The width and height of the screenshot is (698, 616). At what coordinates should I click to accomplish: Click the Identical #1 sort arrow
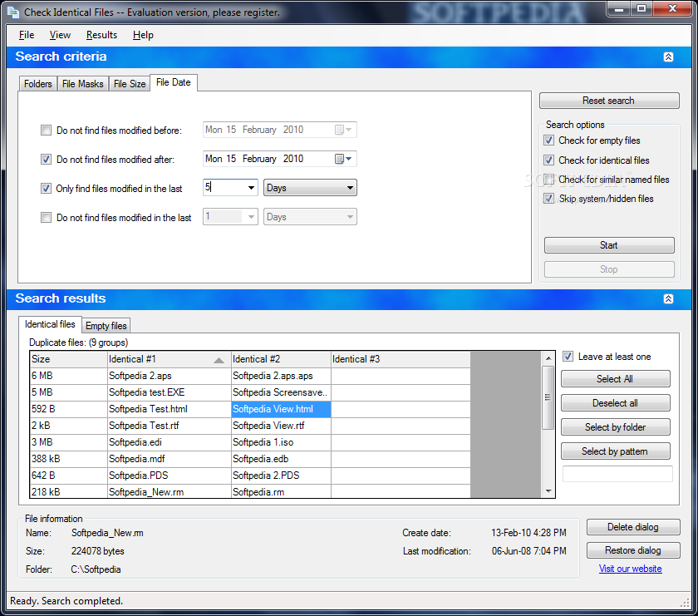(219, 360)
